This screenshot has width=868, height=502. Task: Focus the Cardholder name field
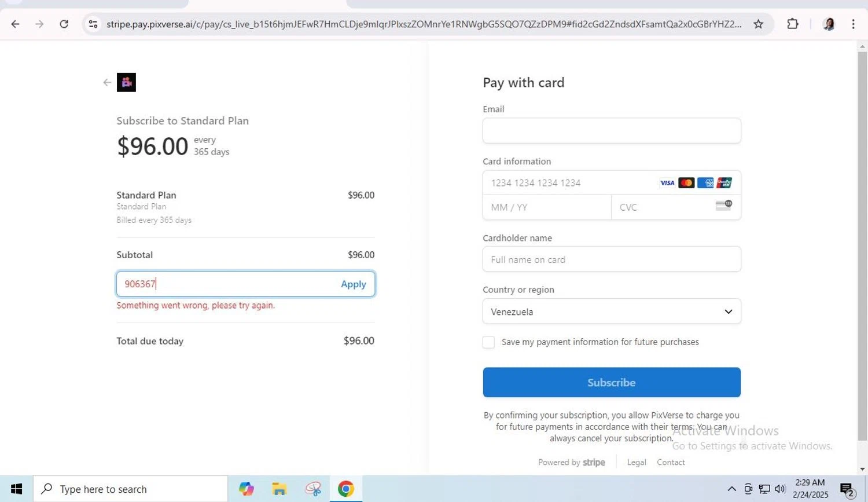(612, 259)
